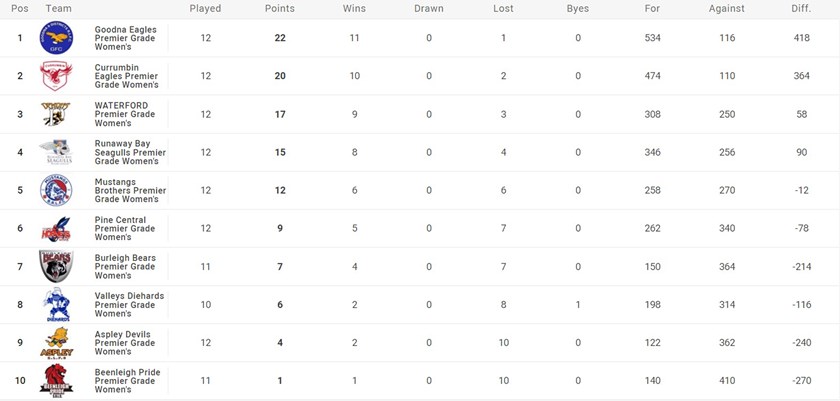840x401 pixels.
Task: Click the Waterford team logo
Action: 56,115
